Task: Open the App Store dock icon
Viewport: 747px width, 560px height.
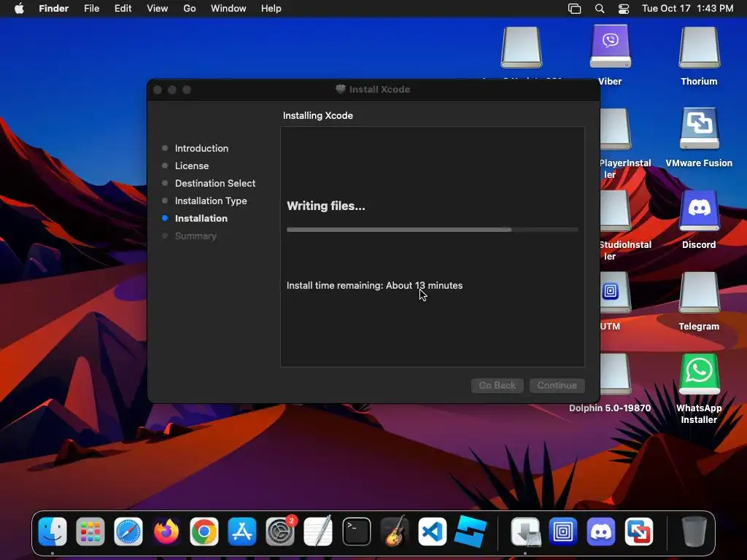Action: [242, 532]
